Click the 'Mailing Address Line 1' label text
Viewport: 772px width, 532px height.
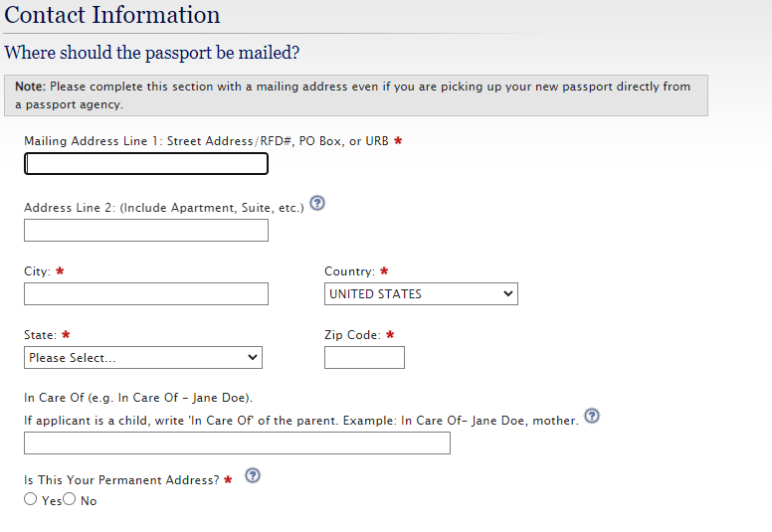click(x=206, y=141)
